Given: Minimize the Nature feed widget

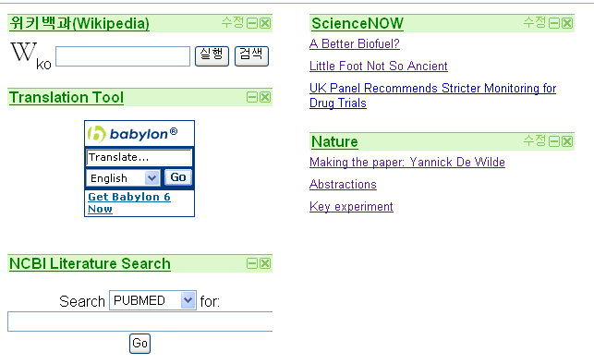Looking at the screenshot, I should click(x=554, y=141).
